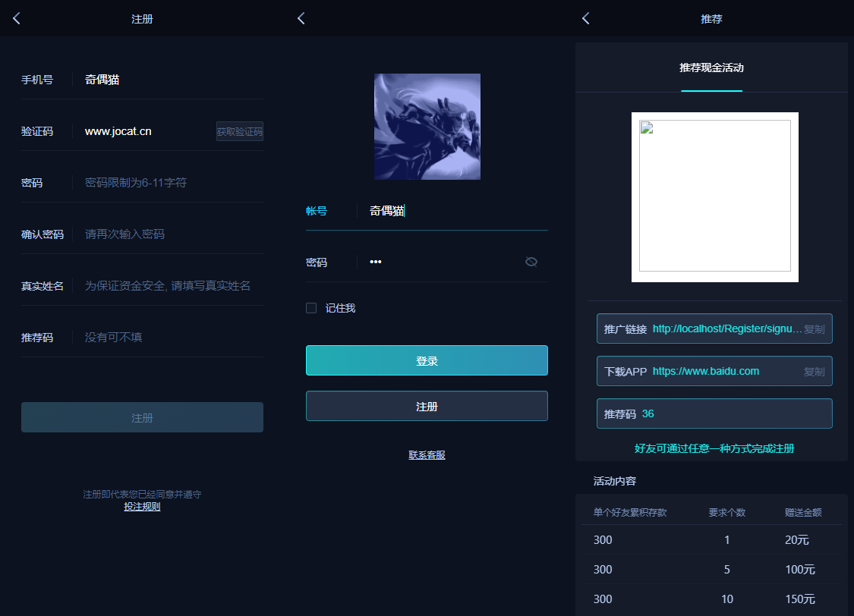The height and width of the screenshot is (616, 854).
Task: Click the 注册 title in the header
Action: pos(142,19)
